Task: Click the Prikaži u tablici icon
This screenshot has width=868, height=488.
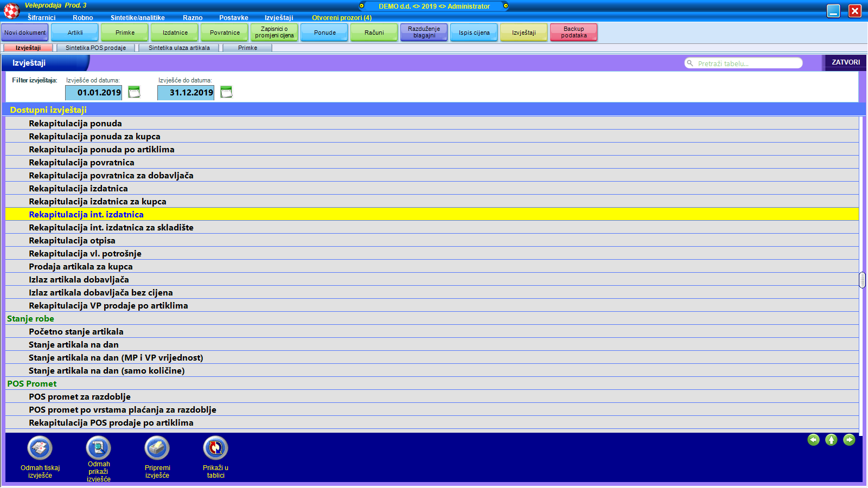Action: (215, 448)
